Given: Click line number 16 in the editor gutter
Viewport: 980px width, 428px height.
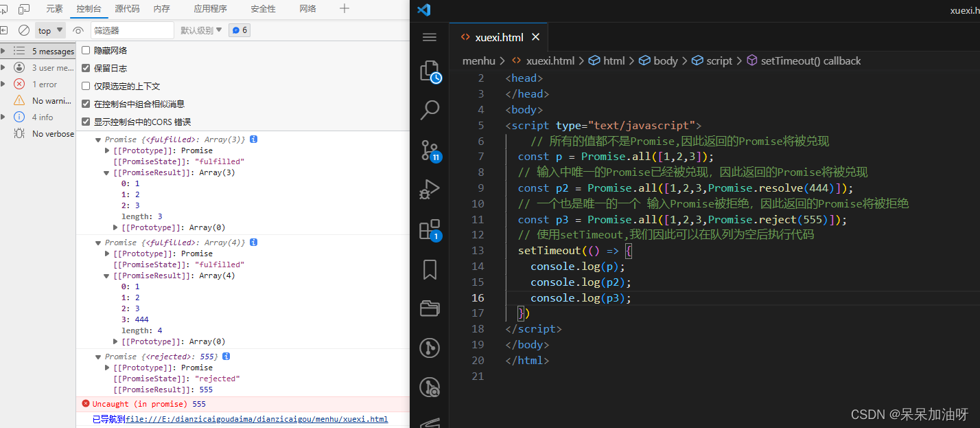Looking at the screenshot, I should [477, 297].
